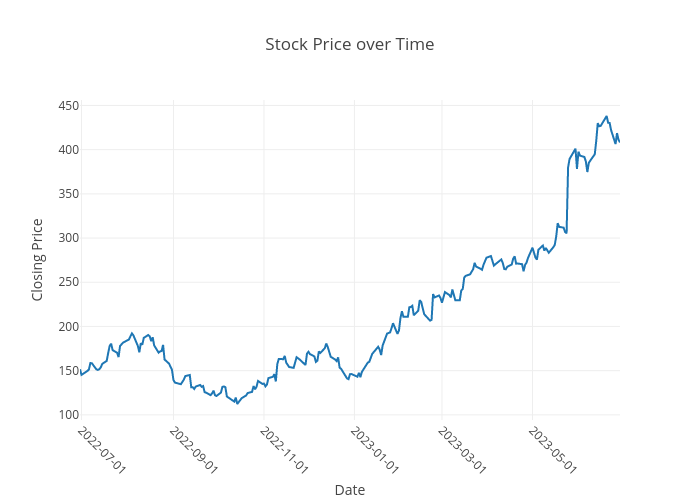Select the 300 y-axis tick label
Viewport: 700px width, 500px height.
point(67,238)
